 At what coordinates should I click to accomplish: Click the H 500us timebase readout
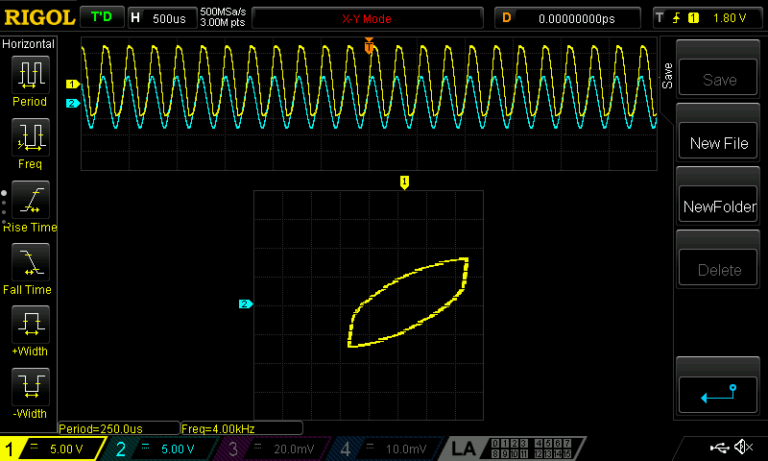[162, 18]
